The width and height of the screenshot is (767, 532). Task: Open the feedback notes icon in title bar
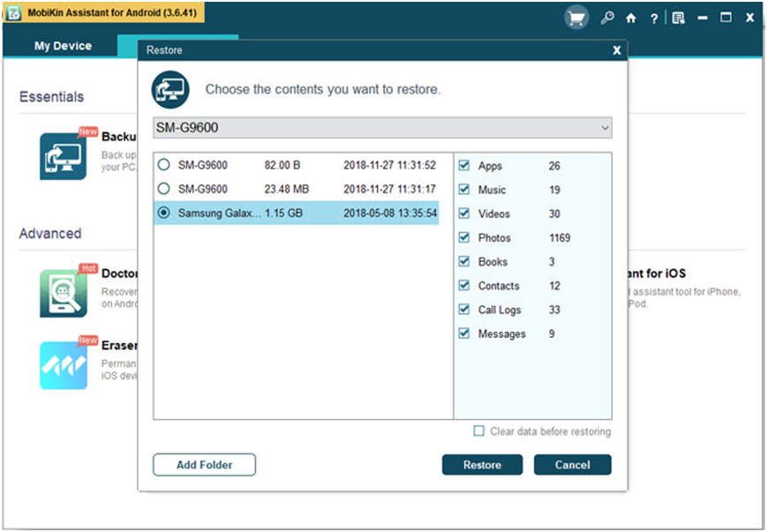coord(678,18)
